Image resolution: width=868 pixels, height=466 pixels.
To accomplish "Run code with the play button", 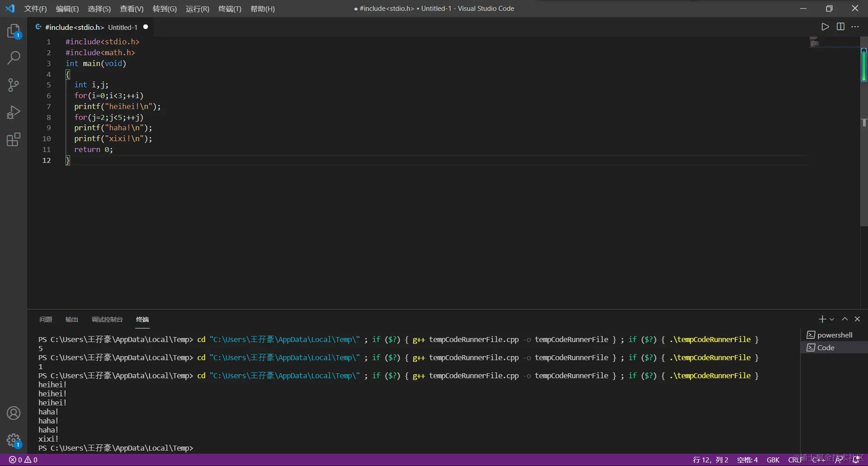I will [x=825, y=27].
